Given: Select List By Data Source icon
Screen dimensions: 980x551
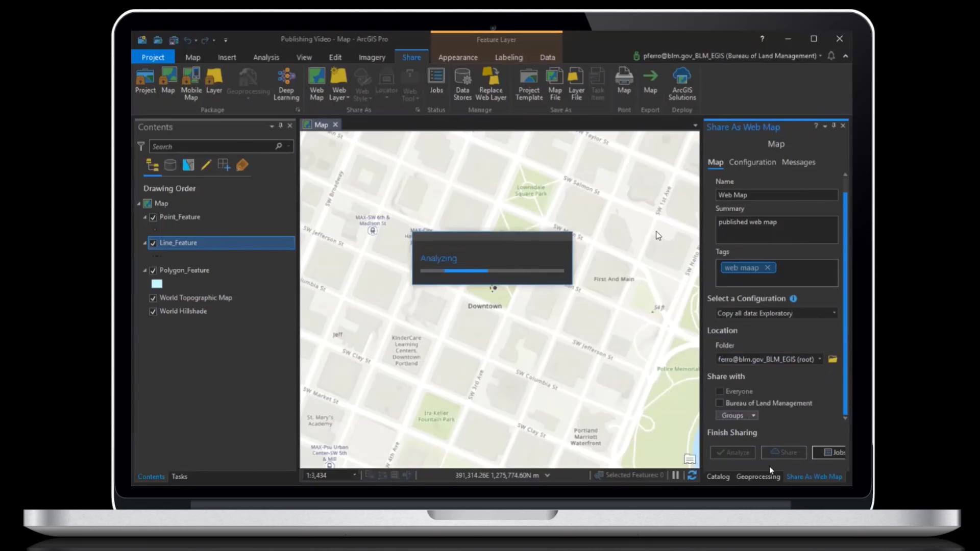Looking at the screenshot, I should (x=170, y=165).
